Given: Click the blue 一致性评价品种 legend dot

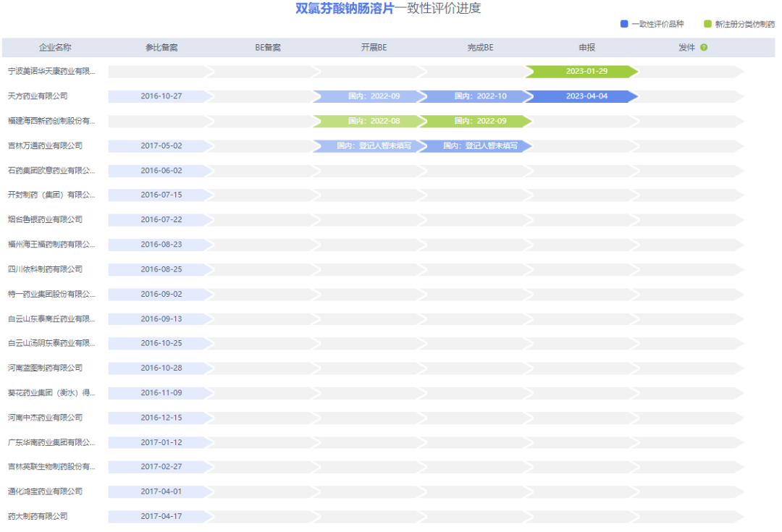Looking at the screenshot, I should point(624,24).
